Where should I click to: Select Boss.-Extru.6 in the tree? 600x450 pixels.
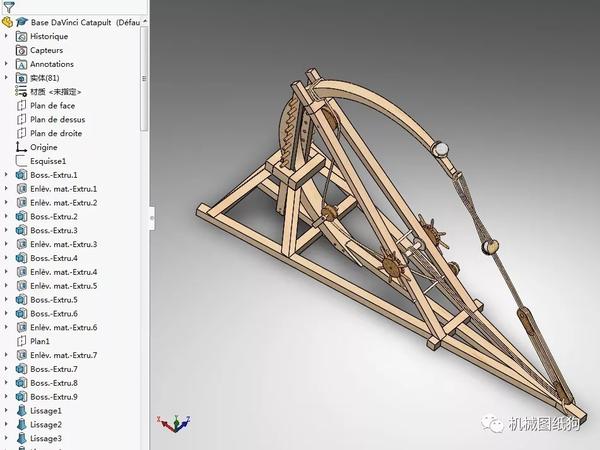pyautogui.click(x=54, y=313)
